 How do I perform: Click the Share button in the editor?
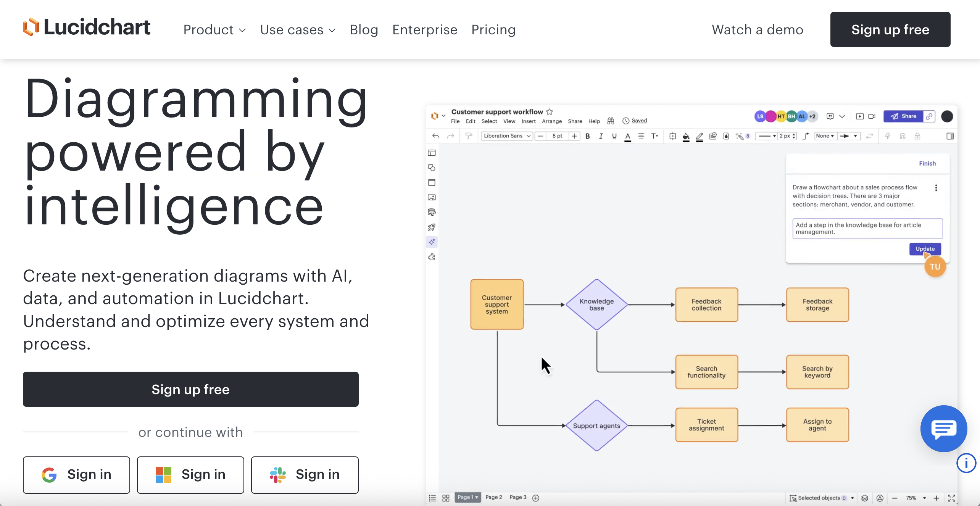point(903,116)
